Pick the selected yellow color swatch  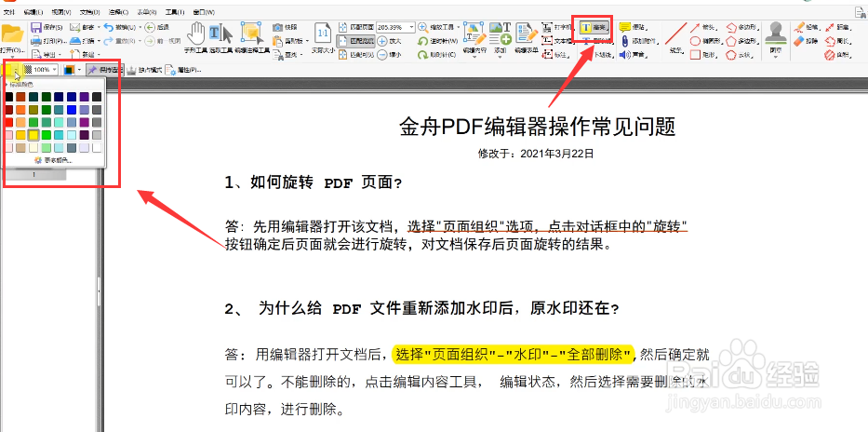coord(33,135)
